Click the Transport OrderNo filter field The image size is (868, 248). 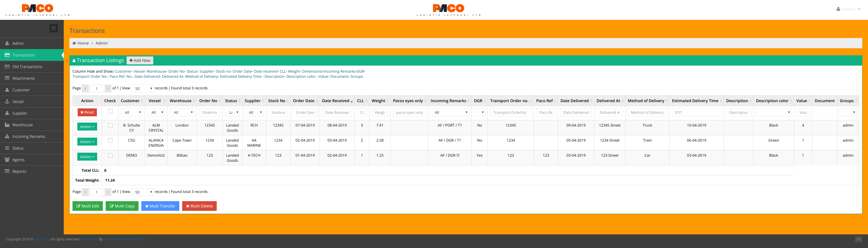(510, 112)
